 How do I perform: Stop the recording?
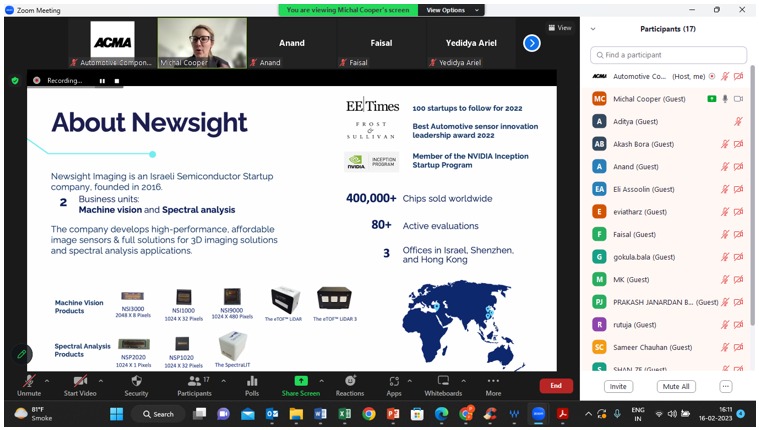click(117, 80)
